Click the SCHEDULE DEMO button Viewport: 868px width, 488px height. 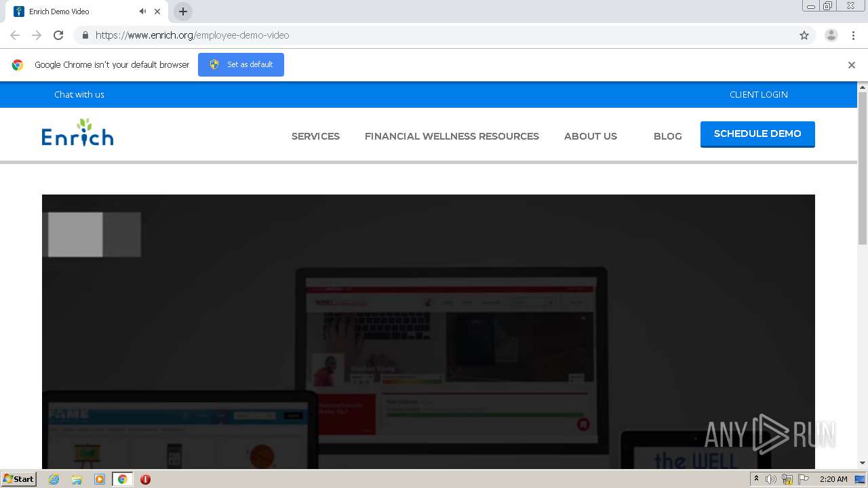757,134
